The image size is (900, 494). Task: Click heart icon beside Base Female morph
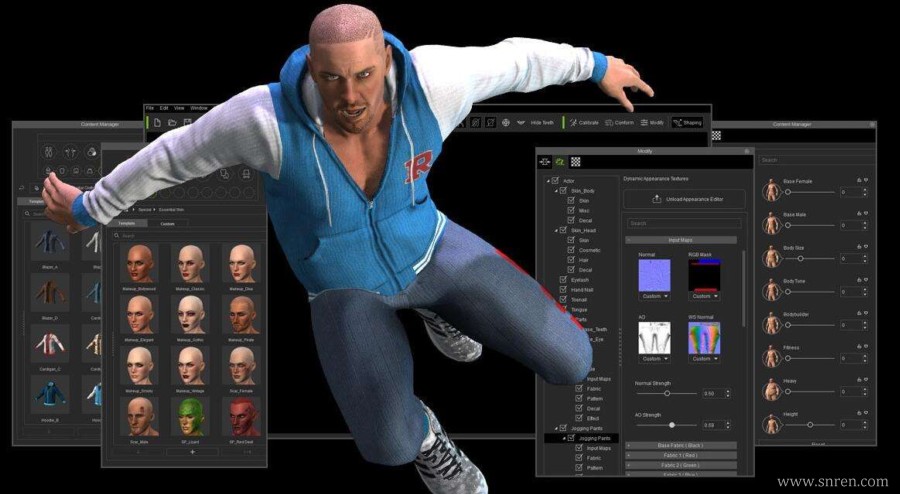point(866,180)
